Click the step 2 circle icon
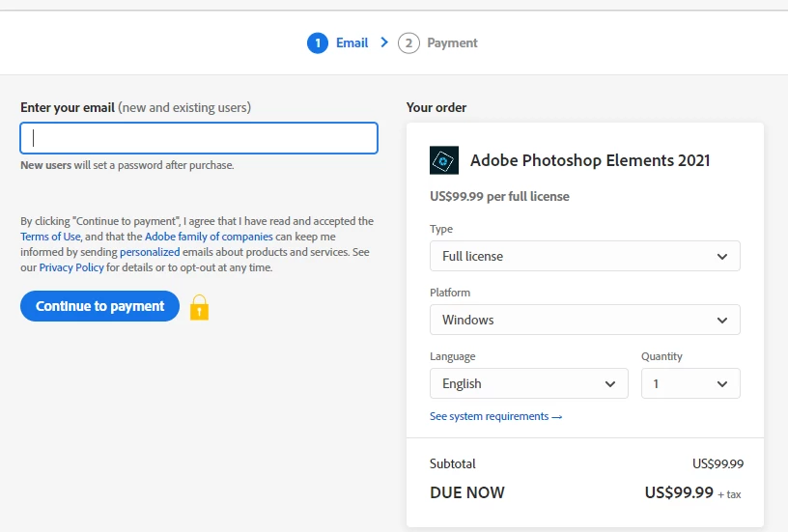 coord(408,43)
